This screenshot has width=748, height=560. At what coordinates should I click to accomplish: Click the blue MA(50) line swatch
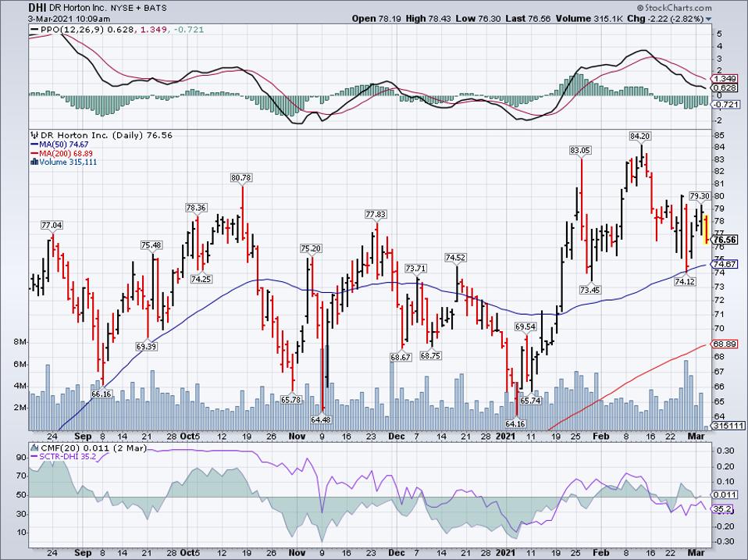34,144
